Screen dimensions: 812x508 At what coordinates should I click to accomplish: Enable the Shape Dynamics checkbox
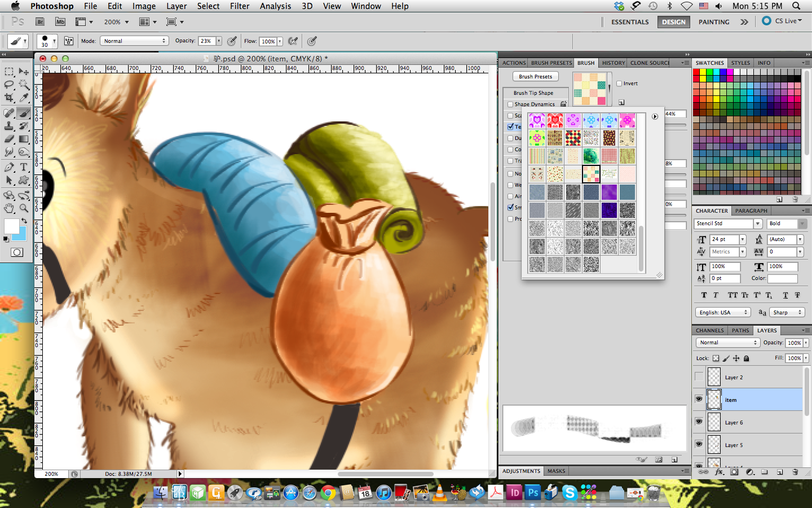coord(510,104)
